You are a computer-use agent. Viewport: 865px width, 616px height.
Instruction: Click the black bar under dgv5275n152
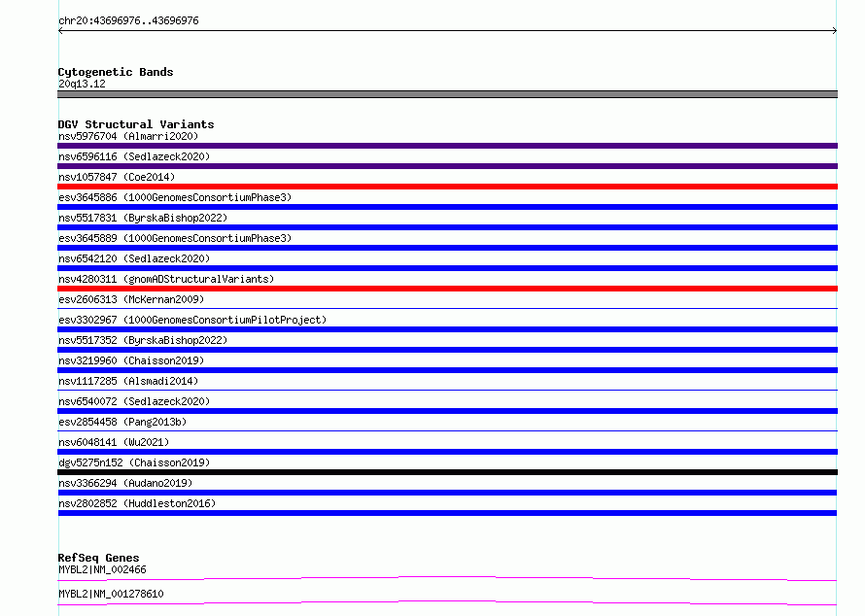tap(447, 472)
